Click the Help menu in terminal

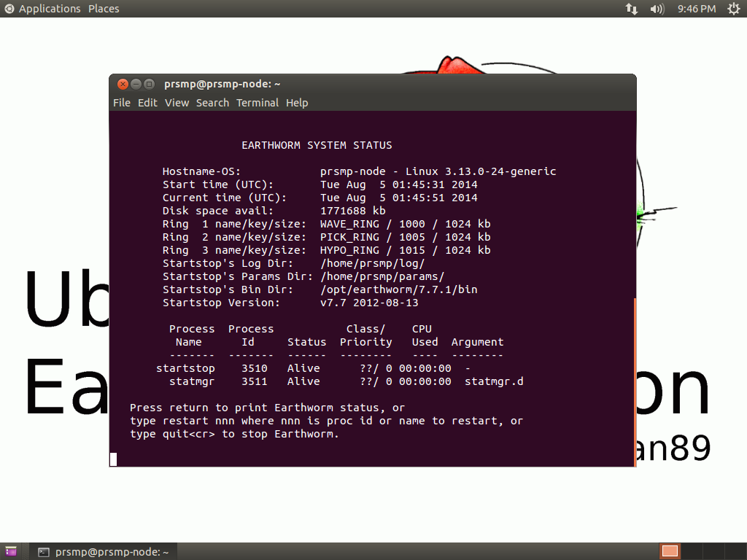click(297, 103)
